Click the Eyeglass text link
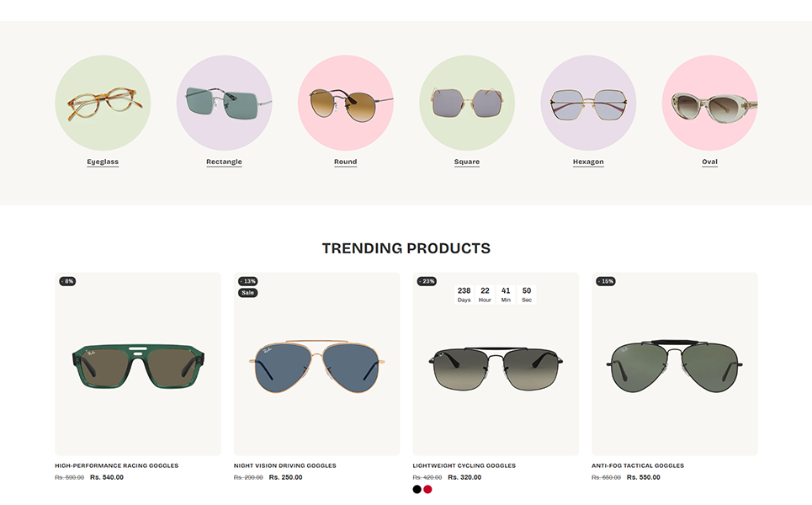812x505 pixels. click(x=103, y=162)
